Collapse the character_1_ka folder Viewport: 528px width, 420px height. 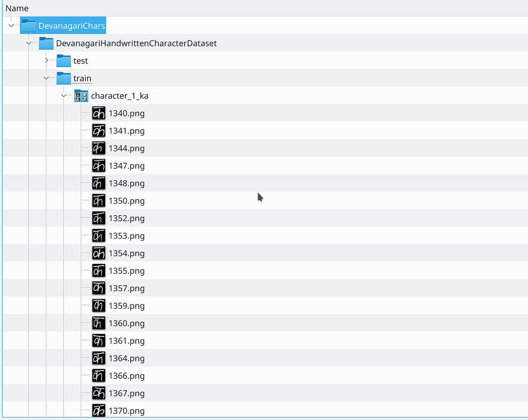coord(63,95)
